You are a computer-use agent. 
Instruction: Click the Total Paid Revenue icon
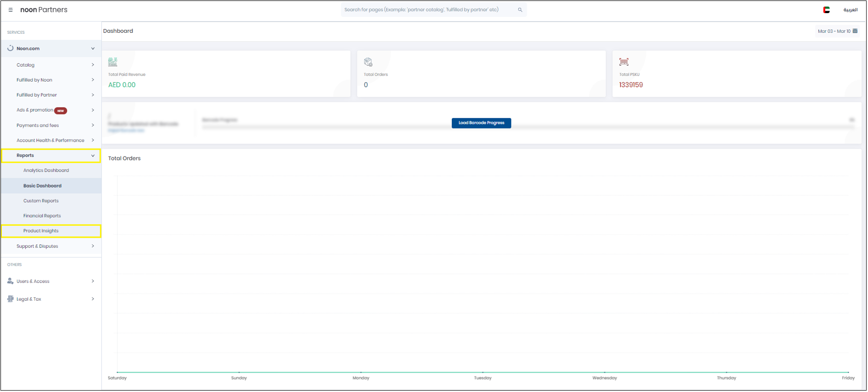click(113, 62)
